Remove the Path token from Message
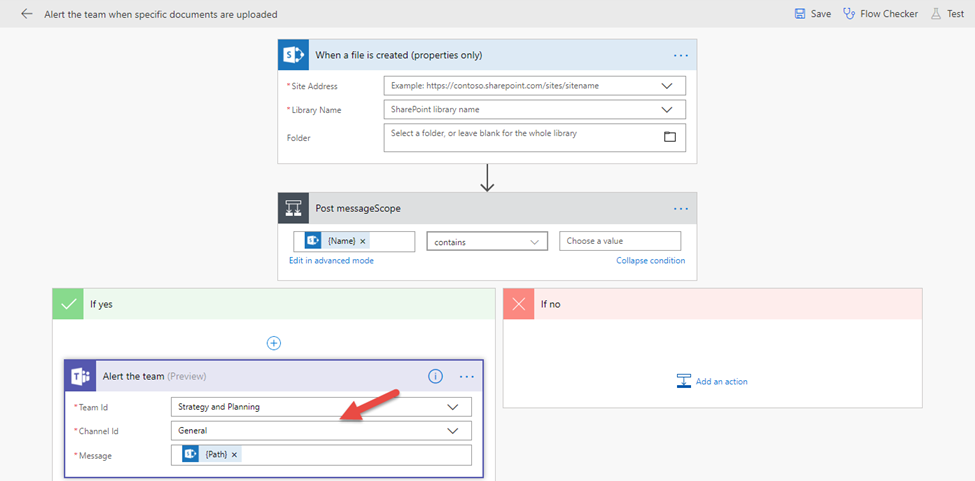Image resolution: width=975 pixels, height=481 pixels. [235, 455]
